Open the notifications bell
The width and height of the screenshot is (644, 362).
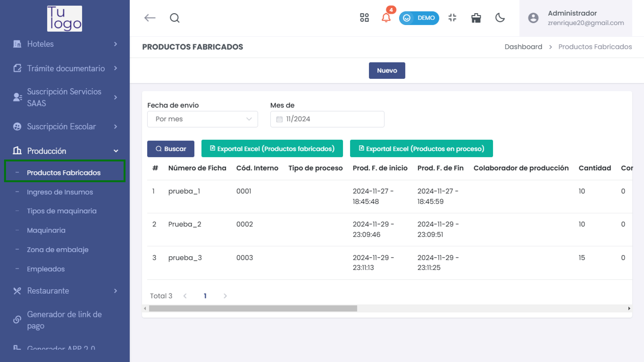click(386, 18)
